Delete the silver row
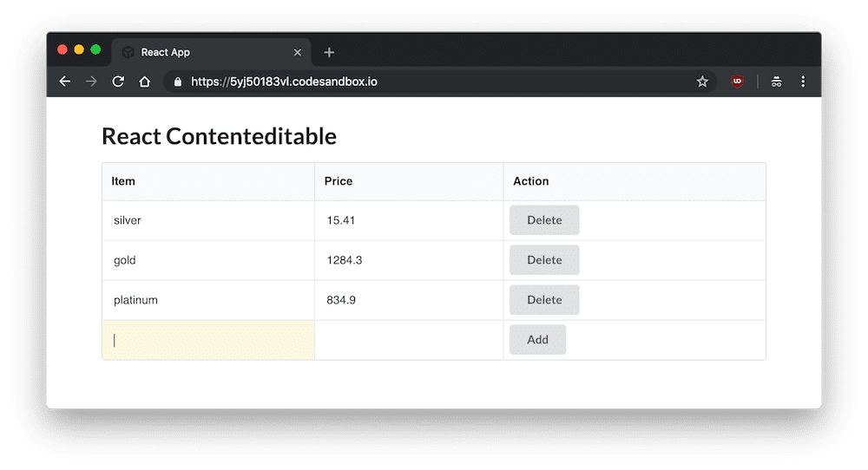The height and width of the screenshot is (470, 868). tap(544, 220)
